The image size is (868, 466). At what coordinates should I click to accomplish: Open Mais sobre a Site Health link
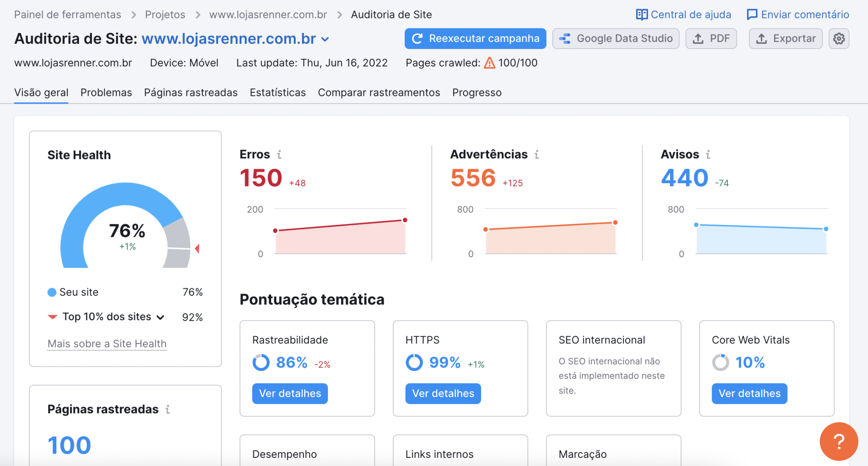107,343
